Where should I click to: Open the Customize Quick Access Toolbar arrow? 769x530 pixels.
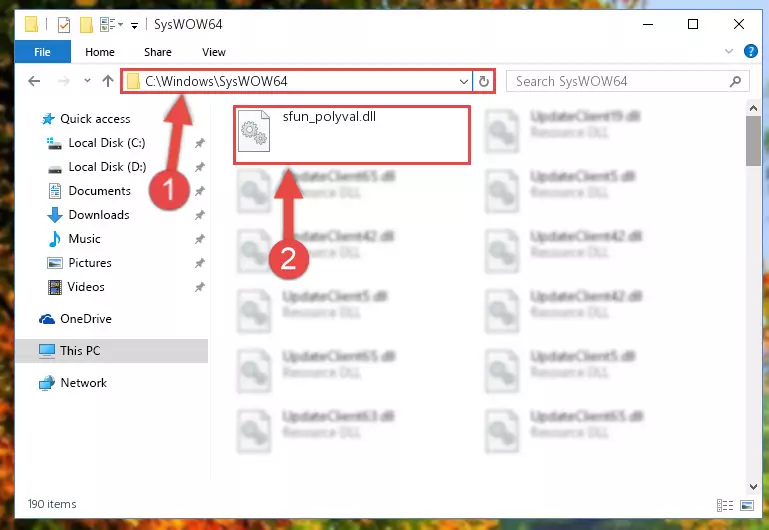click(x=134, y=25)
